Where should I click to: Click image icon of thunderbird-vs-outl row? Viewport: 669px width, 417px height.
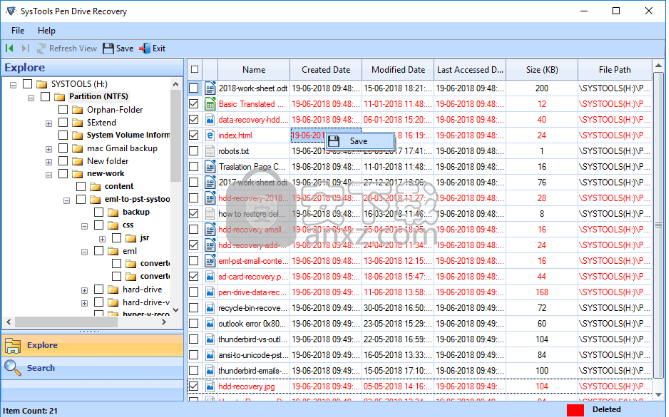pos(210,339)
